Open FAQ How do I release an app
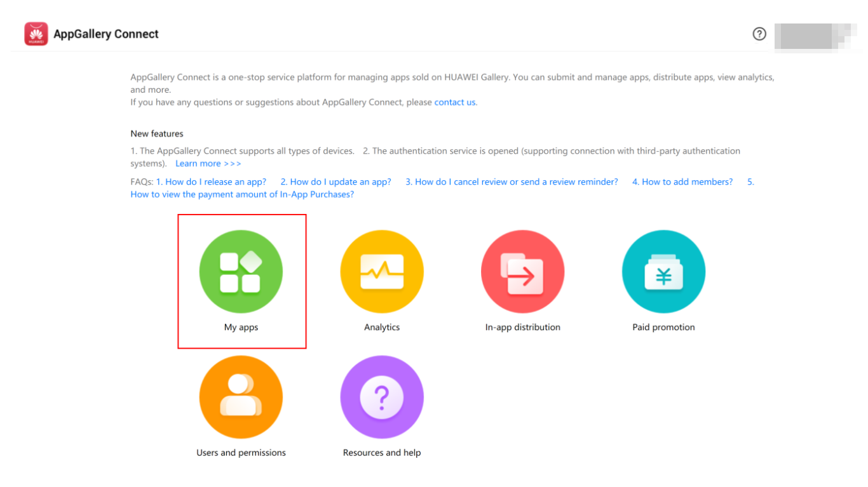This screenshot has width=868, height=487. pos(211,182)
